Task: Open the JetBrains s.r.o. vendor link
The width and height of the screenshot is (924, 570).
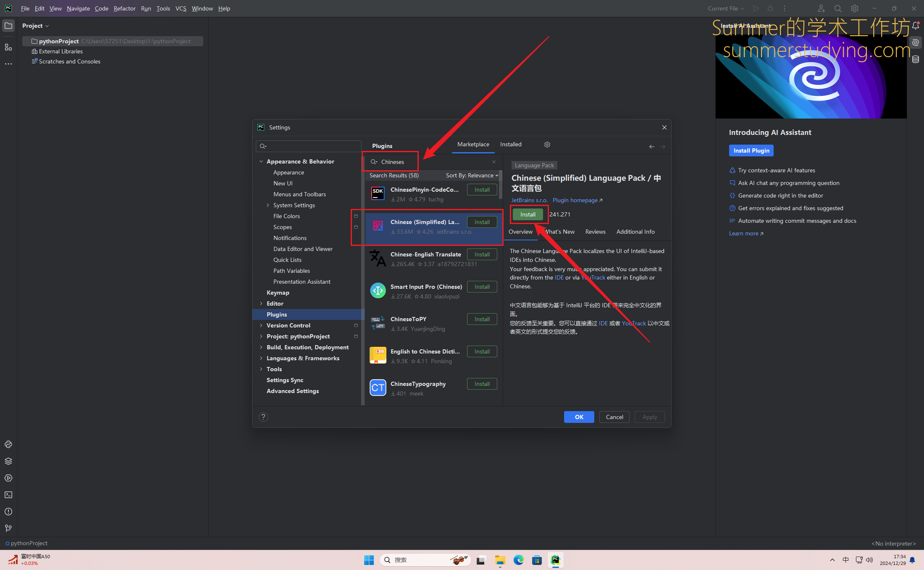Action: click(529, 200)
